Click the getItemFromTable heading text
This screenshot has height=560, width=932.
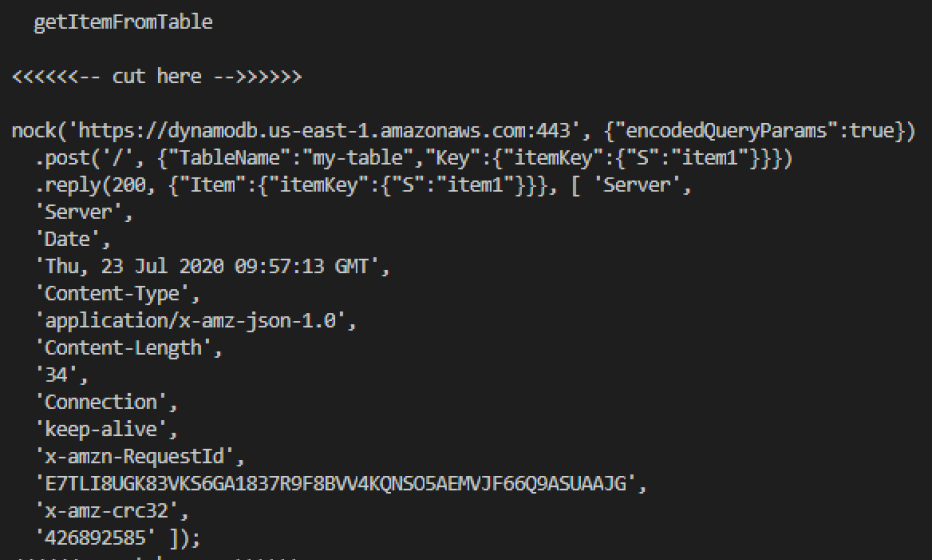coord(123,23)
